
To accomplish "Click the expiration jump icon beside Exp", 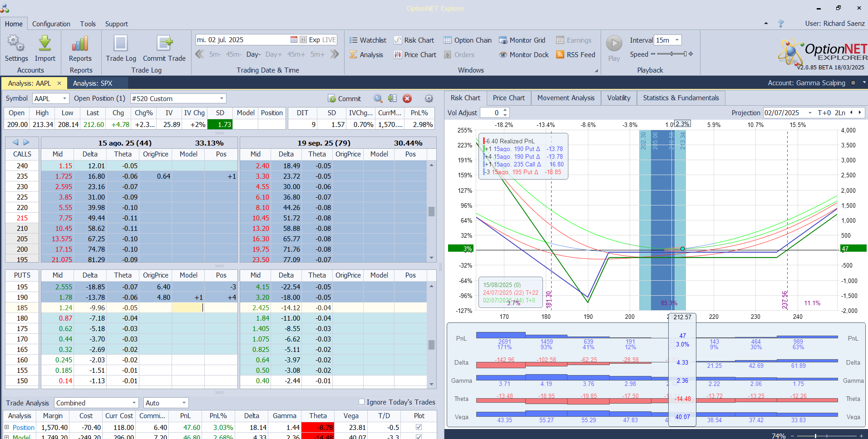I will (x=303, y=40).
